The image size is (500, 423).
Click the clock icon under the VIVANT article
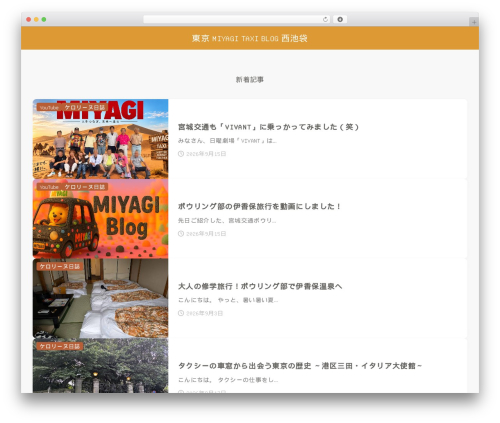(x=181, y=154)
